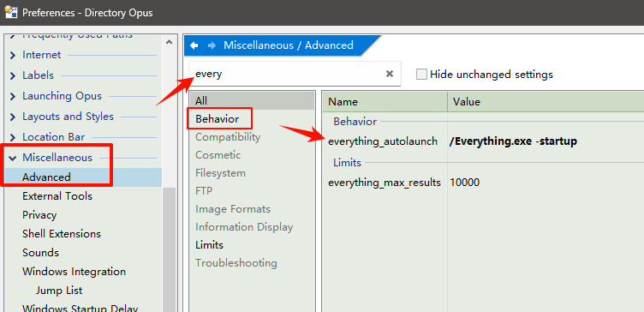Open the Windows Startup Delay page
This screenshot has height=312, width=644.
point(80,309)
